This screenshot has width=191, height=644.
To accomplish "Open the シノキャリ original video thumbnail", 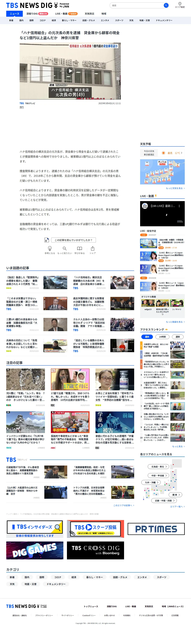I will coord(177,303).
